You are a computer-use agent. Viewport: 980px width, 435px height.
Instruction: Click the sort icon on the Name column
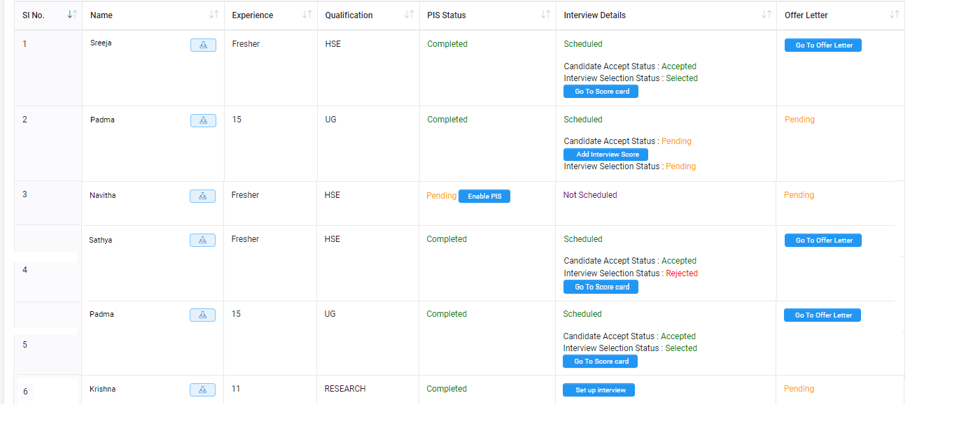click(x=215, y=14)
